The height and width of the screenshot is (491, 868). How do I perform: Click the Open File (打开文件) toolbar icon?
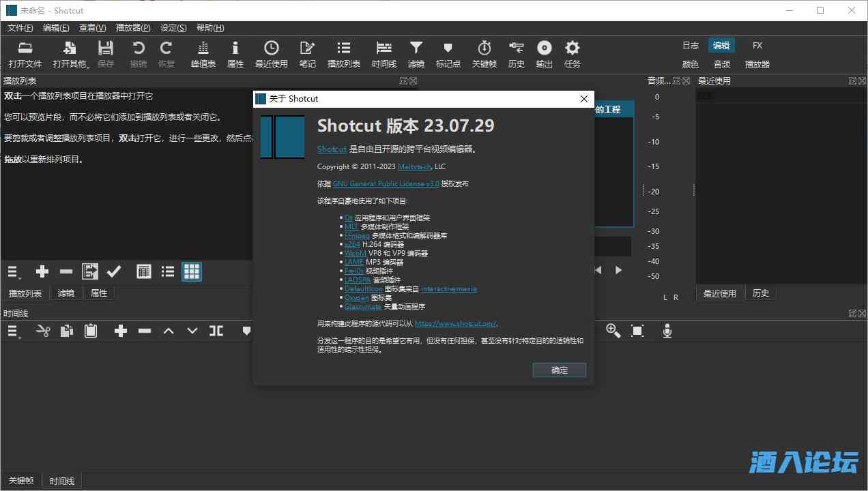tap(25, 54)
